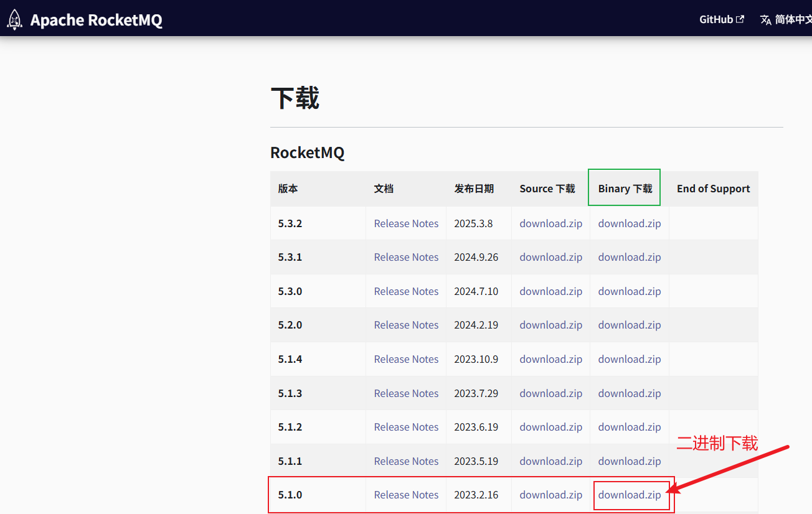Download the Binary zip for version 5.2.0
This screenshot has height=514, width=812.
point(629,325)
